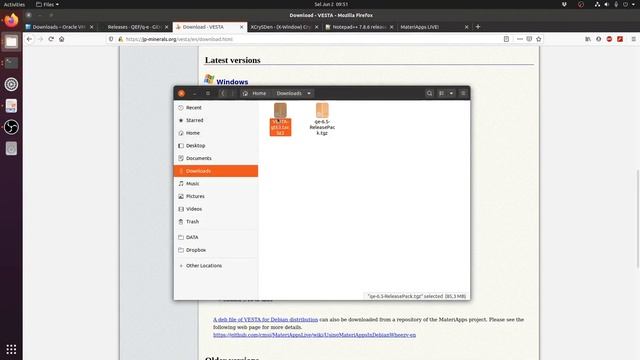
Task: Launch OBS Studio from the dock
Action: click(x=11, y=127)
